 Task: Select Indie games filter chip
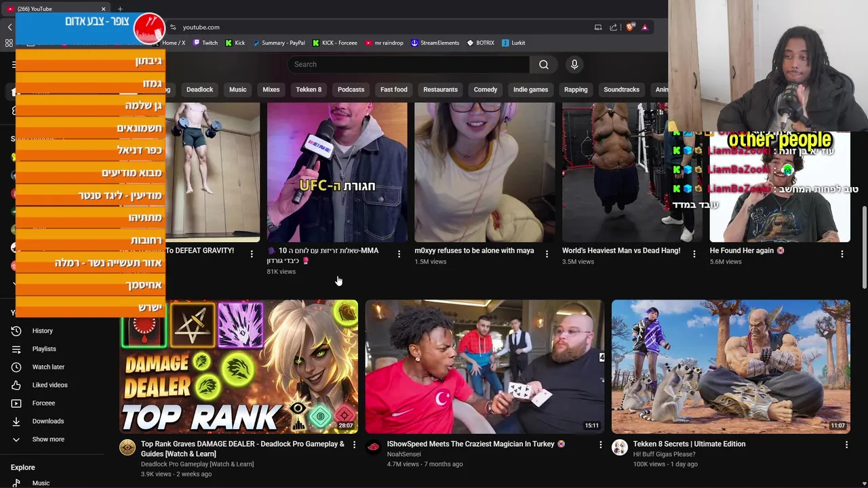(x=530, y=89)
